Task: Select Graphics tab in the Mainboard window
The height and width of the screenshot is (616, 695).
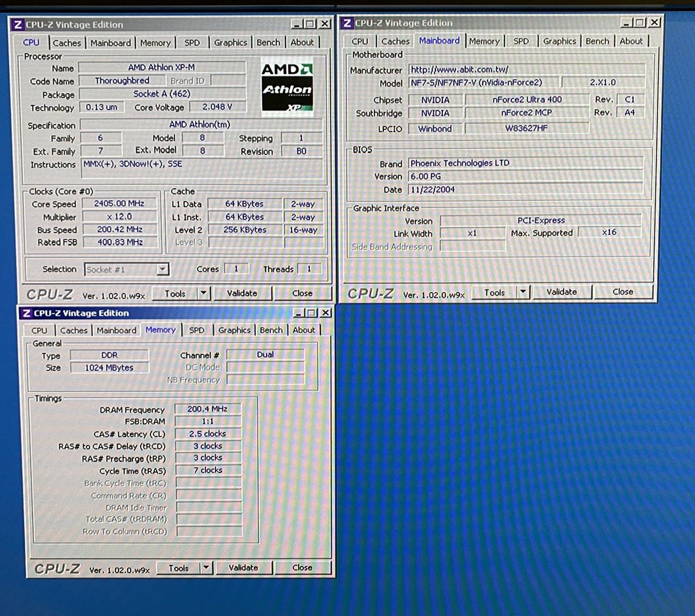Action: tap(559, 41)
